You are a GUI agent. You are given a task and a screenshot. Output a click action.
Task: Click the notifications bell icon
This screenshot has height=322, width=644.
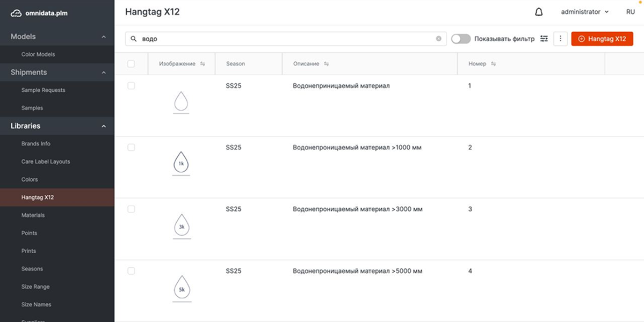(x=539, y=12)
